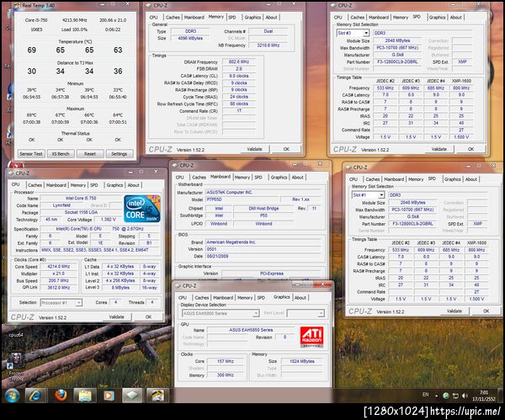
Task: Open Real Temp Settings
Action: (120, 154)
